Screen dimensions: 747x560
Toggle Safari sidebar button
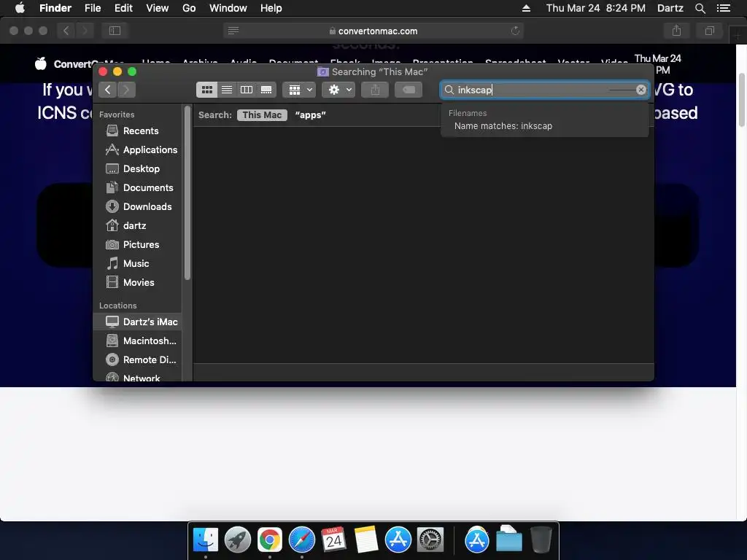115,31
